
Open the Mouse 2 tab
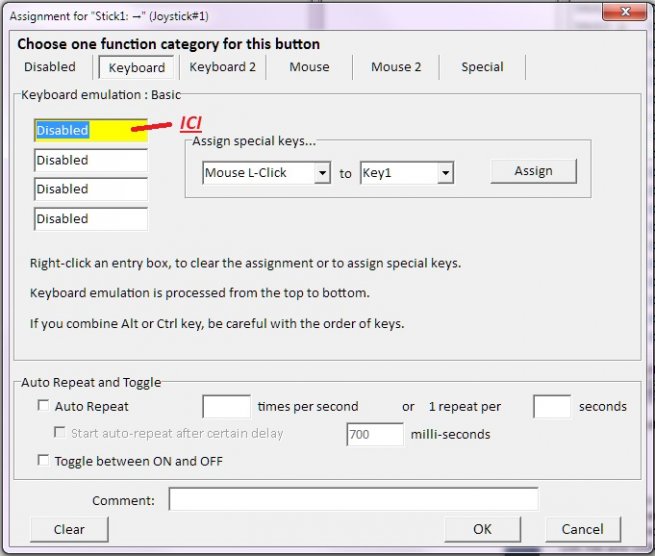[x=396, y=67]
